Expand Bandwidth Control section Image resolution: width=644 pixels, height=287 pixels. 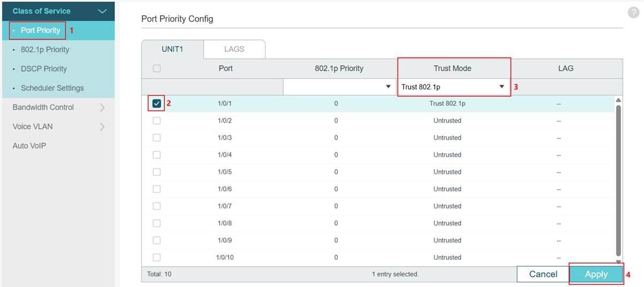[x=58, y=107]
